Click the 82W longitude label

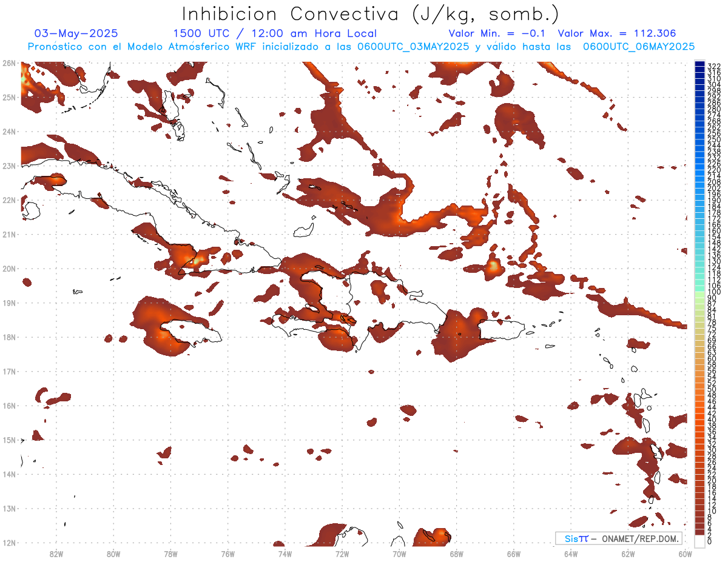[56, 554]
